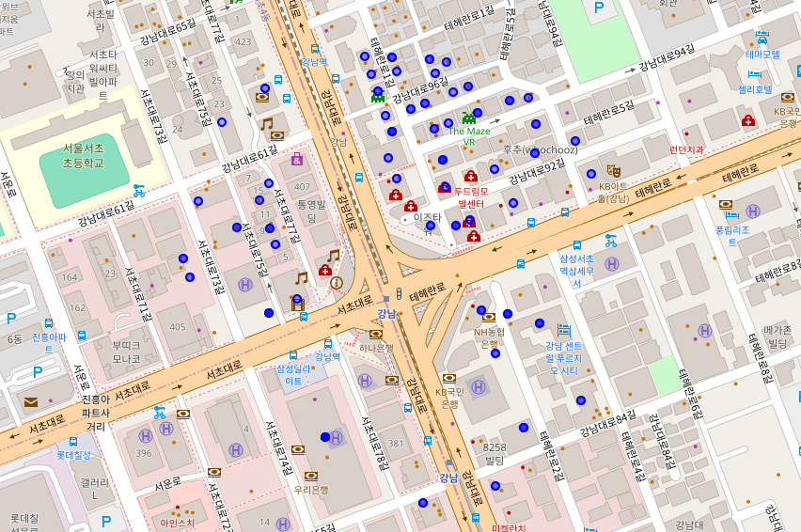Click the bus stop icon above 롯데칠성
This screenshot has width=801, height=532.
74,440
